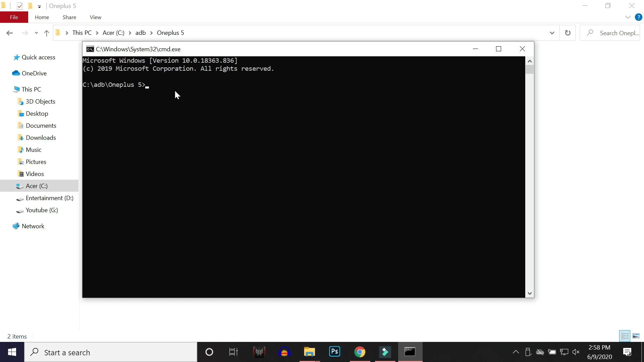Select the View tab in File Explorer ribbon

pyautogui.click(x=96, y=17)
